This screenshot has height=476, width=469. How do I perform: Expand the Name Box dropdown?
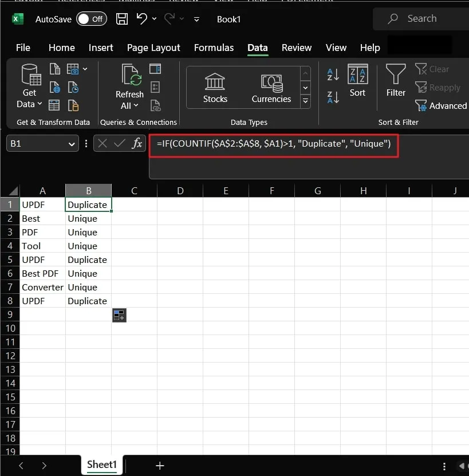72,144
